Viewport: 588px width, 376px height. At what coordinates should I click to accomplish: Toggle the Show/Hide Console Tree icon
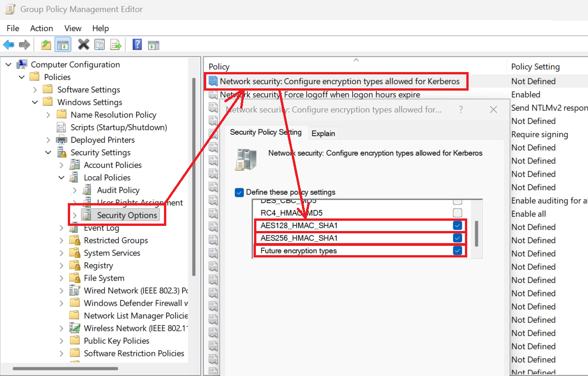pos(62,45)
